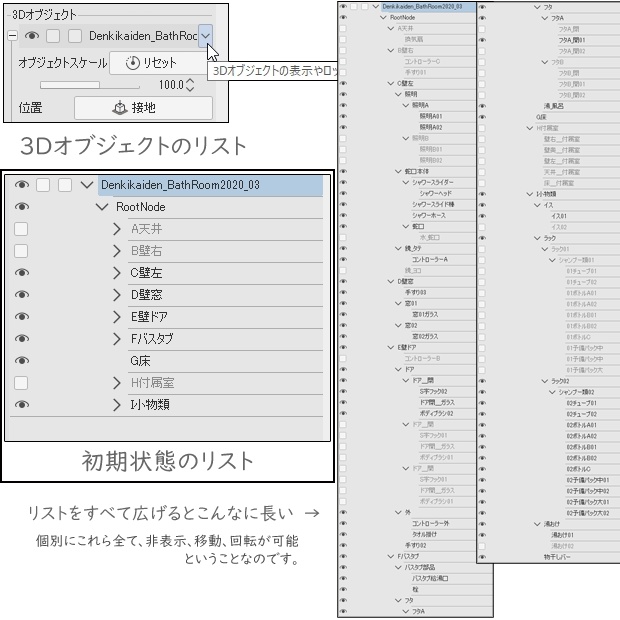Image resolution: width=620 pixels, height=620 pixels.
Task: Collapse the RootNode chevron in initial list
Action: coord(102,206)
